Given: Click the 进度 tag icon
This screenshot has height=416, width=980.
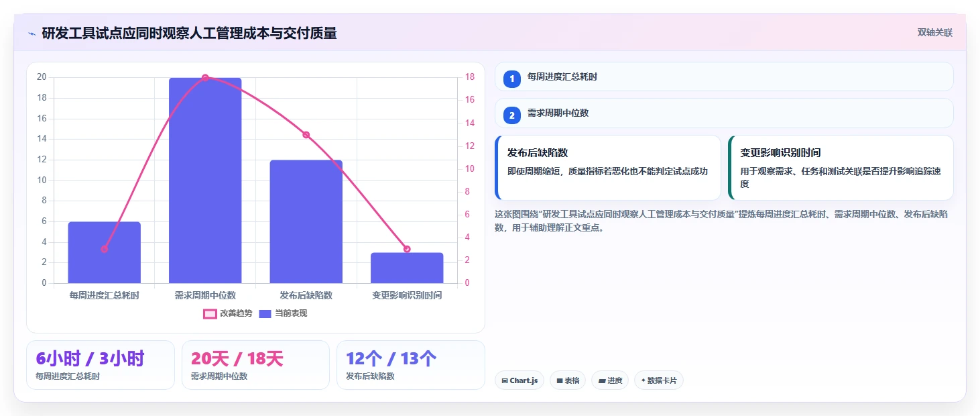Looking at the screenshot, I should pos(602,381).
